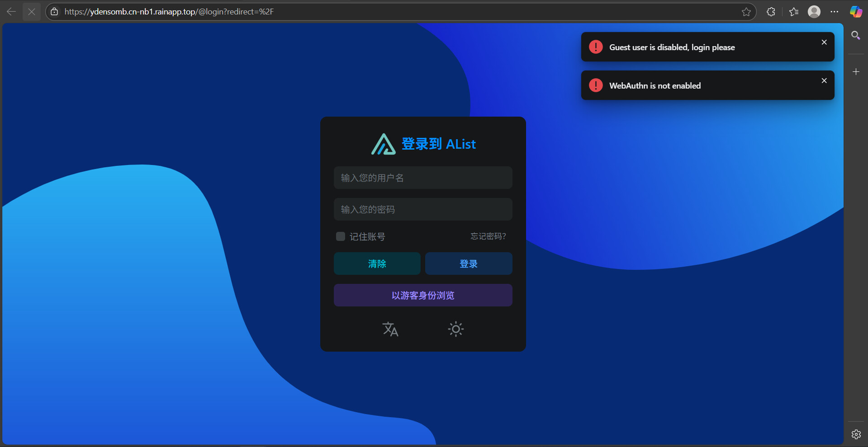The image size is (868, 447).
Task: Open browser settings and more menu
Action: coord(835,12)
